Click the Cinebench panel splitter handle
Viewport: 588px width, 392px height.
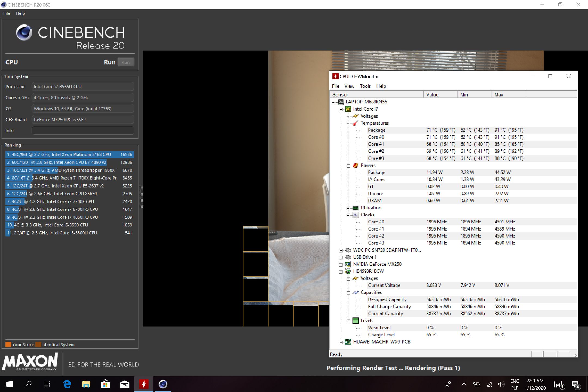point(142,197)
